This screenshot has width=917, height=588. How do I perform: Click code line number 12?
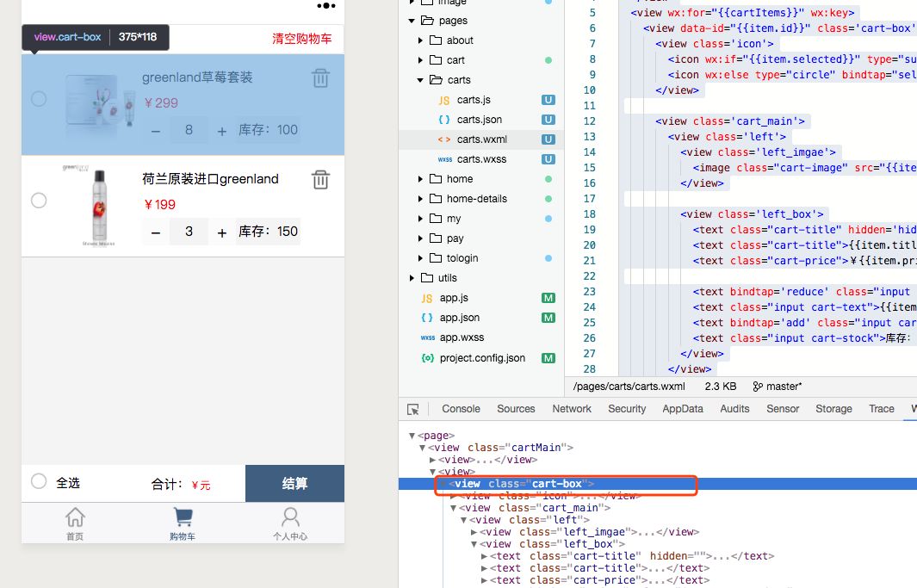590,121
